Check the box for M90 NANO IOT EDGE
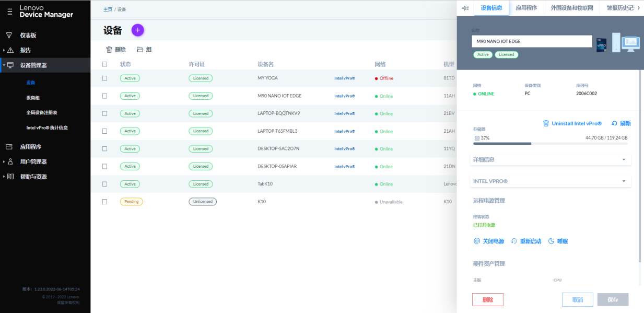 pyautogui.click(x=104, y=96)
